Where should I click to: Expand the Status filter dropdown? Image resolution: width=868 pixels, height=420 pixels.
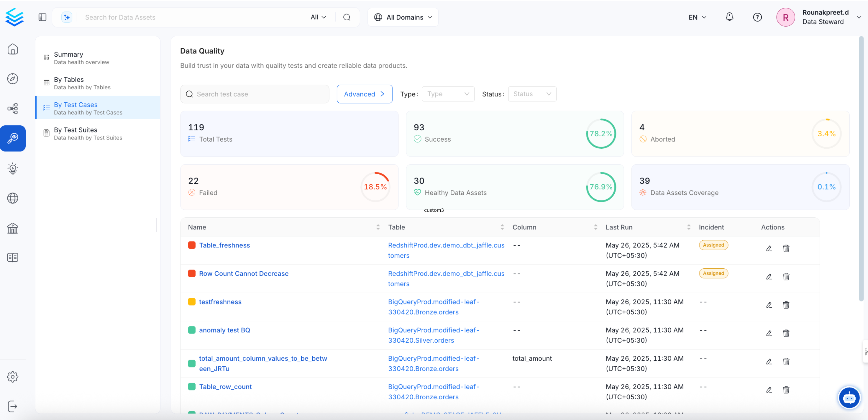532,94
